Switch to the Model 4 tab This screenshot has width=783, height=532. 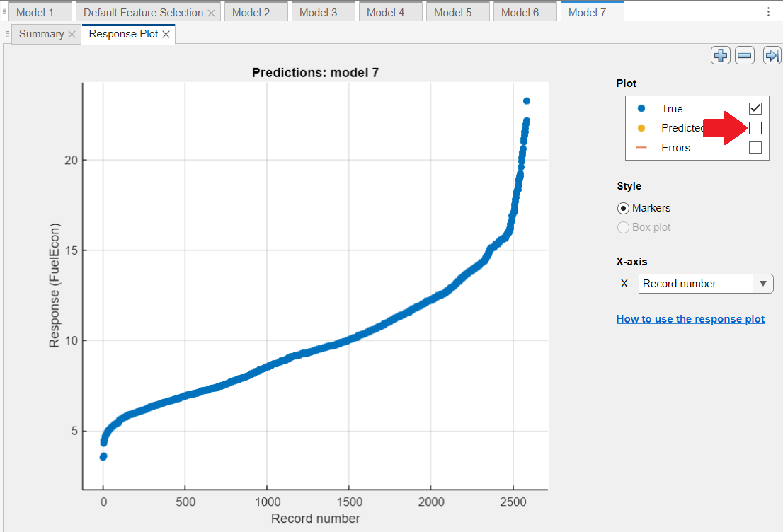(x=386, y=13)
